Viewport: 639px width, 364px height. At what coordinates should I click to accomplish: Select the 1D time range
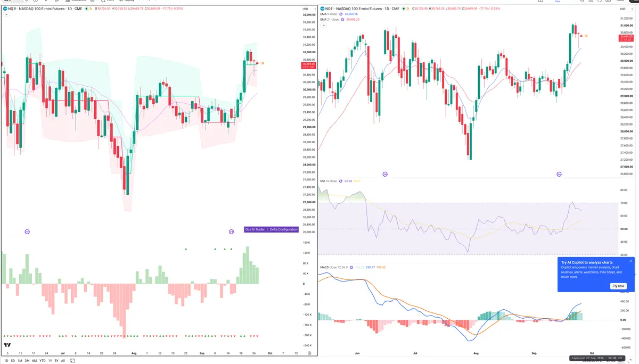pos(6,360)
